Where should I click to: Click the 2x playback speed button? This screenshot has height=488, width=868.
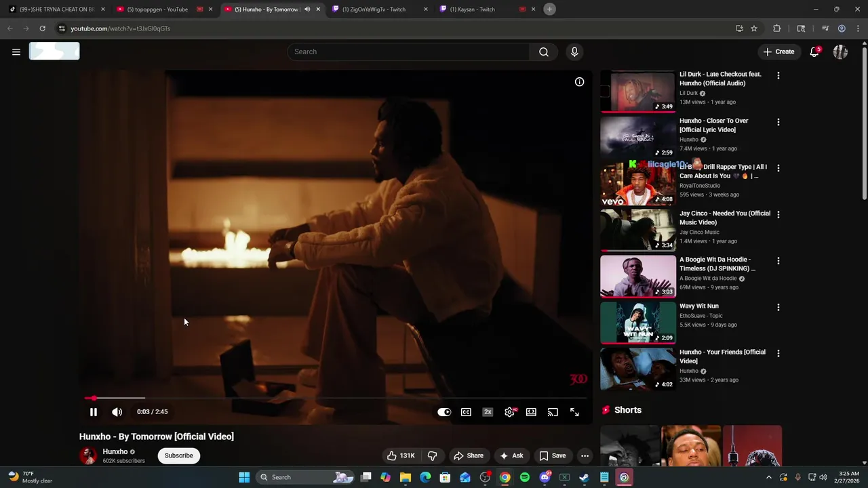pyautogui.click(x=488, y=412)
